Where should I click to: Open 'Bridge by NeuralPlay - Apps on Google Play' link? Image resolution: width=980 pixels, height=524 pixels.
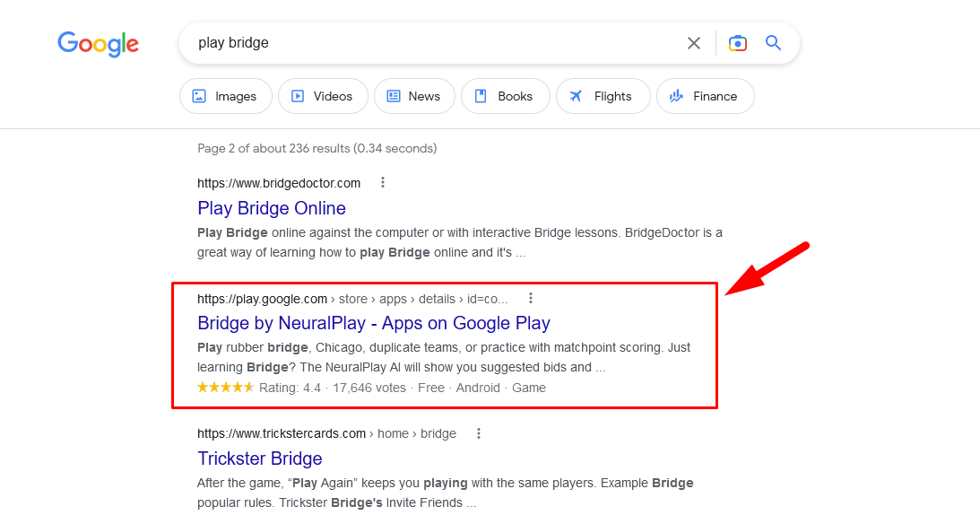374,323
